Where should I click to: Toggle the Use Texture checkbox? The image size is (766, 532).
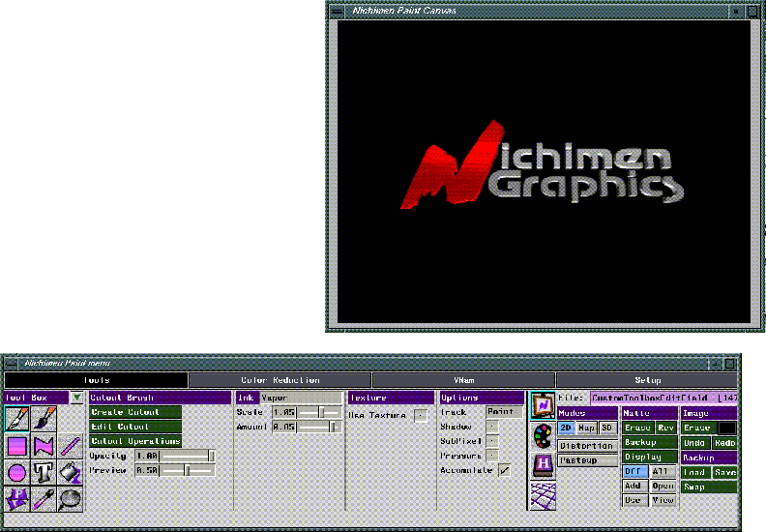point(420,416)
